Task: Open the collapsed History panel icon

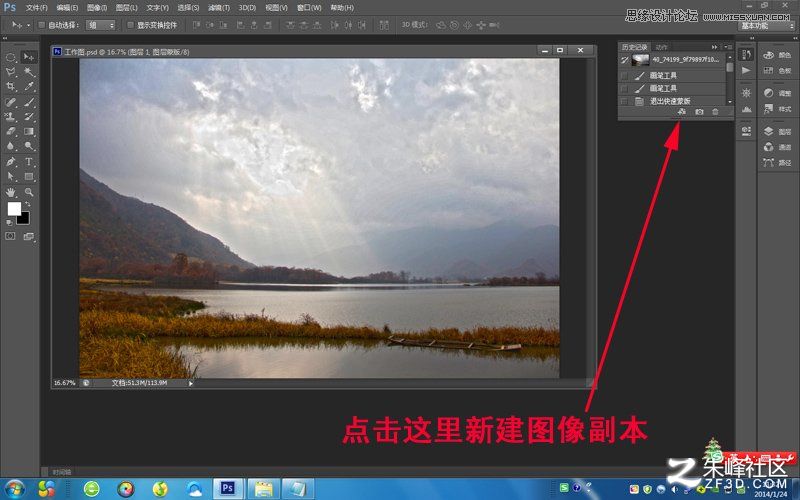Action: (746, 55)
